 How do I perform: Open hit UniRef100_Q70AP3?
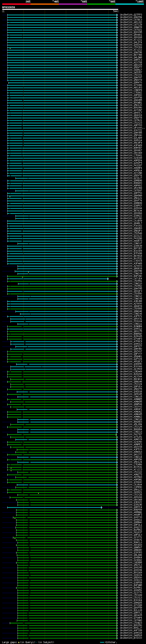131,339
